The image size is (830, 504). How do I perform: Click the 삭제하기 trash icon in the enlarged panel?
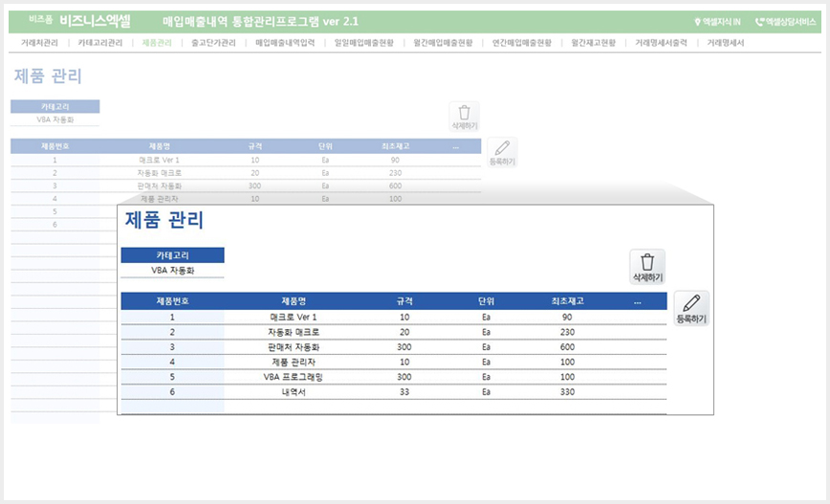pyautogui.click(x=646, y=267)
